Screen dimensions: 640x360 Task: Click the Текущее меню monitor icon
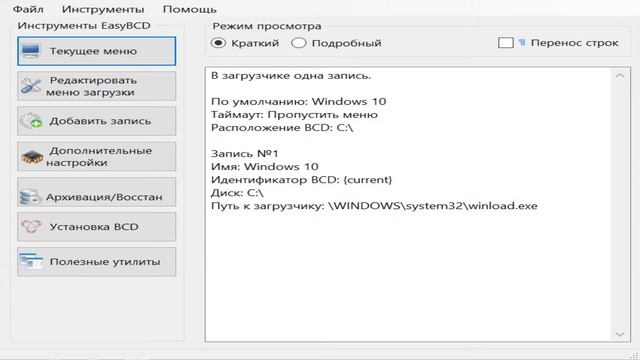pos(31,51)
